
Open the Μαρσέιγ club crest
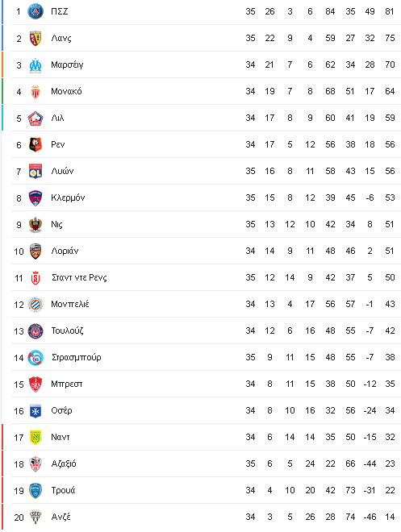click(x=36, y=64)
